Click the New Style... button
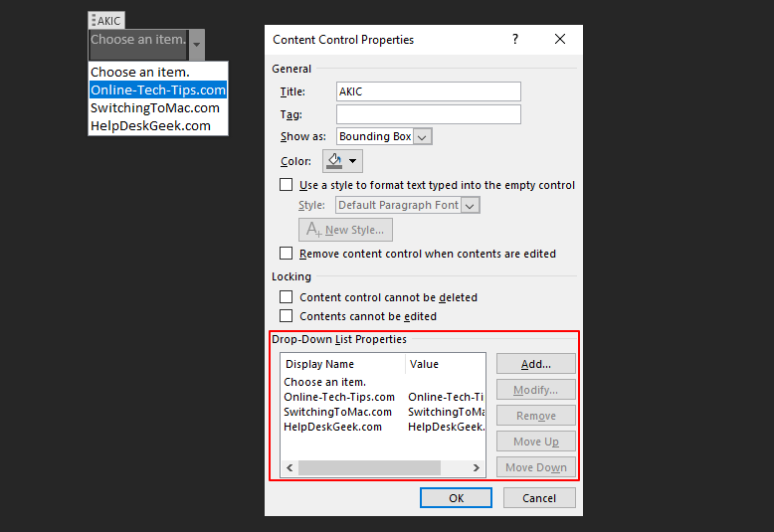Viewport: 774px width, 532px height. (345, 230)
